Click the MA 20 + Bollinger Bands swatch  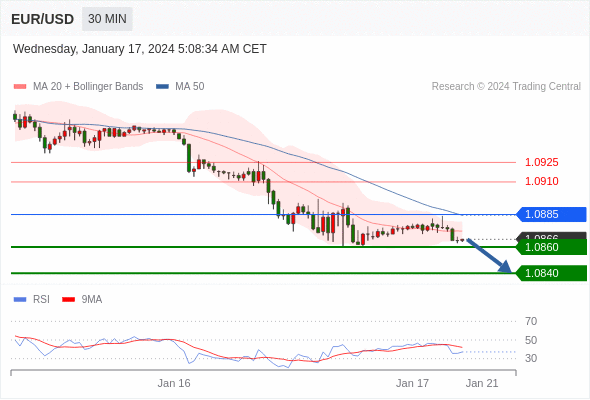(x=20, y=87)
